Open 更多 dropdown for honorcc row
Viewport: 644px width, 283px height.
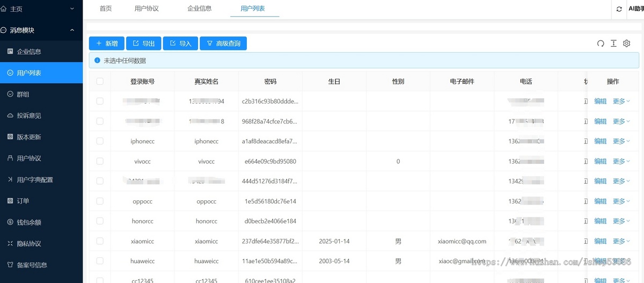point(621,221)
